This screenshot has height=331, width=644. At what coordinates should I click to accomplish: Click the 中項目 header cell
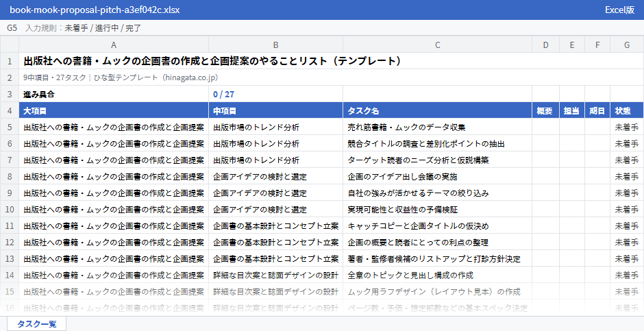click(x=275, y=110)
